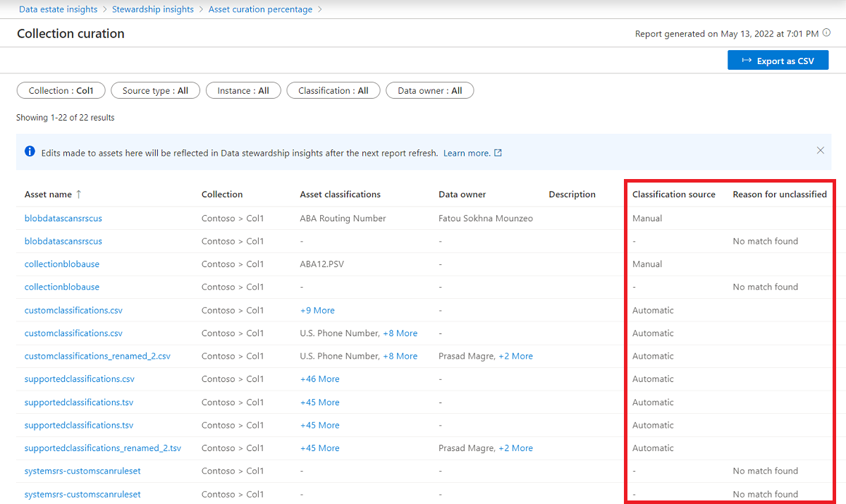Open the Collection filter
The width and height of the screenshot is (846, 504).
click(x=61, y=90)
